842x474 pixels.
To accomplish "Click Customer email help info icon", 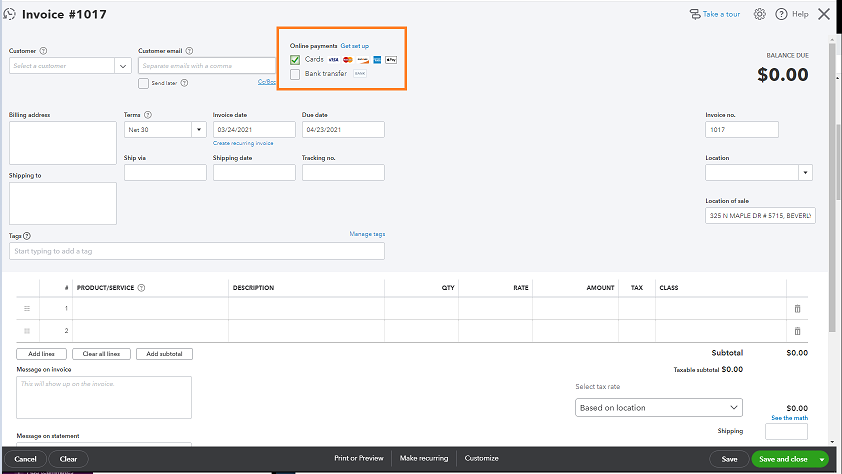I will (x=189, y=51).
